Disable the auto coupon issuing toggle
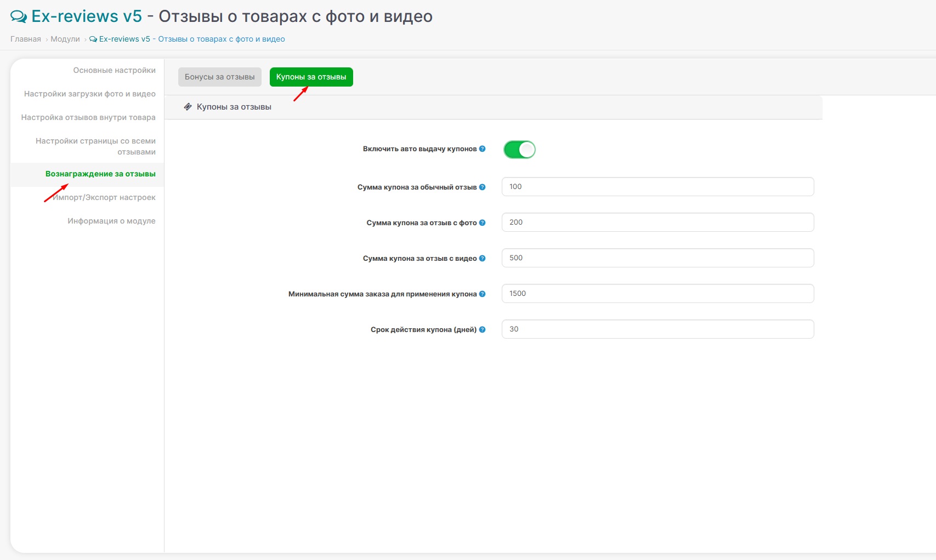 pos(519,150)
